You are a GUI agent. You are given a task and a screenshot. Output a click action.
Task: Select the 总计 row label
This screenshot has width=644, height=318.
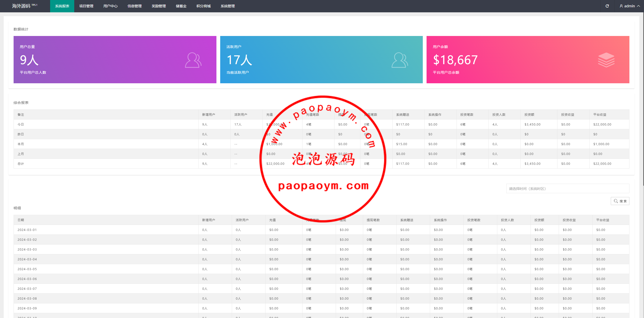coord(21,164)
